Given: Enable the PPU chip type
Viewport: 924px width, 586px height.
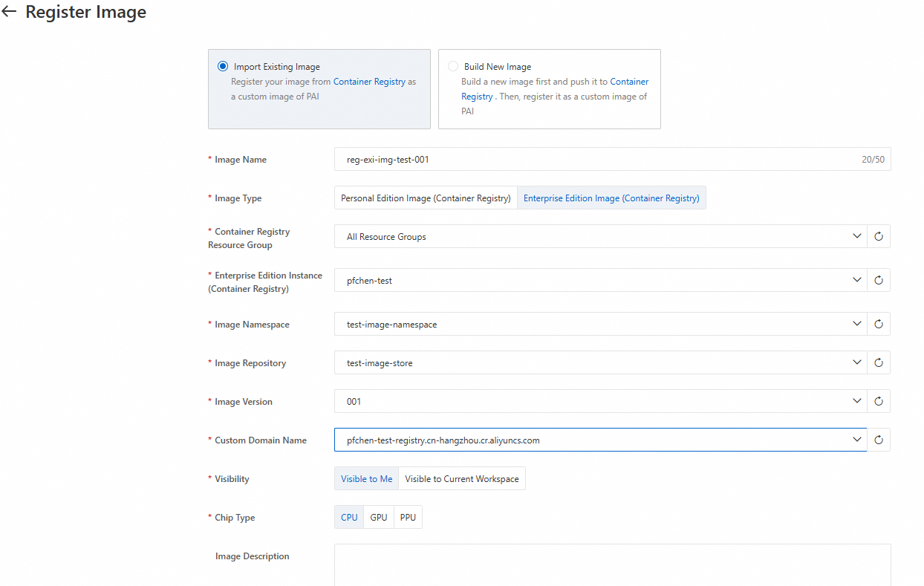Looking at the screenshot, I should tap(407, 517).
